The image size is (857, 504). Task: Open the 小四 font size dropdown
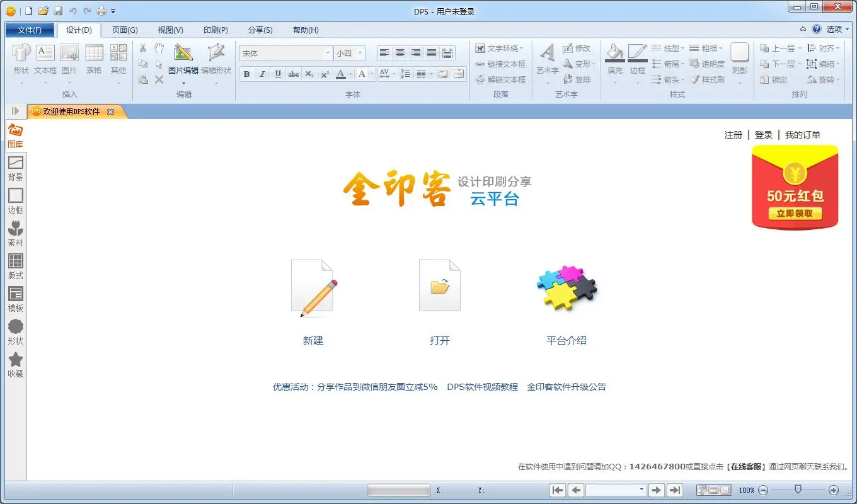[360, 53]
